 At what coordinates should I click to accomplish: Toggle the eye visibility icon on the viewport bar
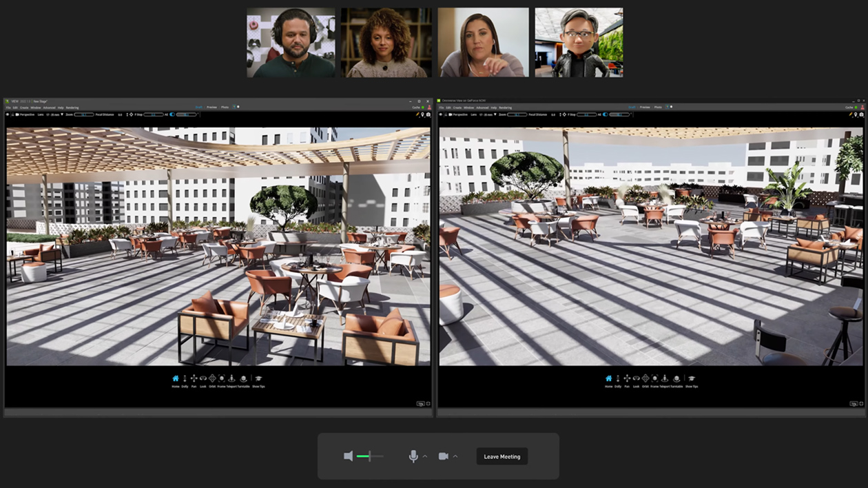(x=8, y=114)
